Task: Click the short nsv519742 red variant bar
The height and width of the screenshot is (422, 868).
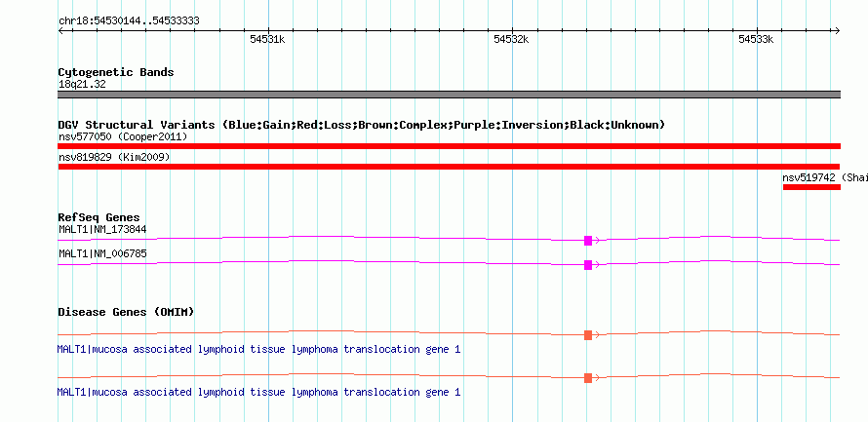Action: click(x=811, y=187)
